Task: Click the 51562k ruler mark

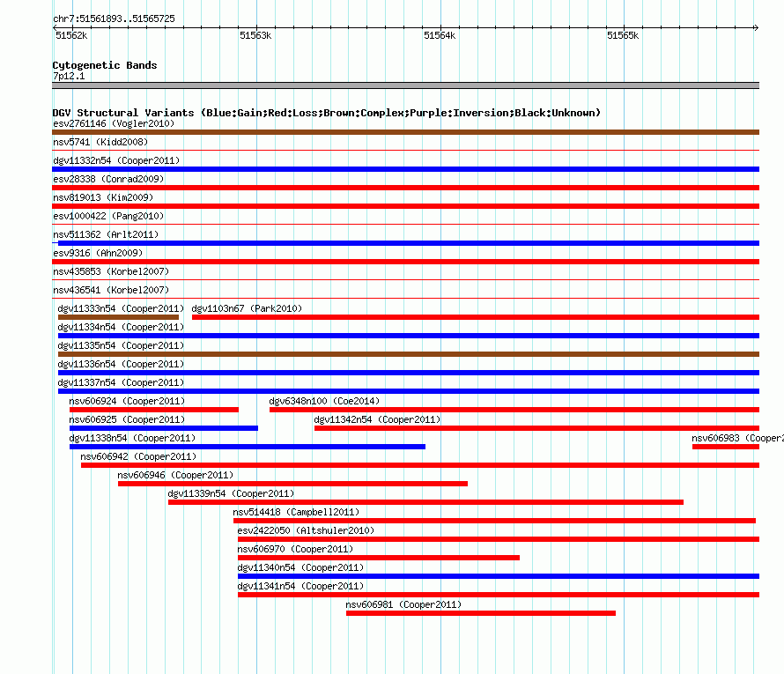Action: point(71,35)
